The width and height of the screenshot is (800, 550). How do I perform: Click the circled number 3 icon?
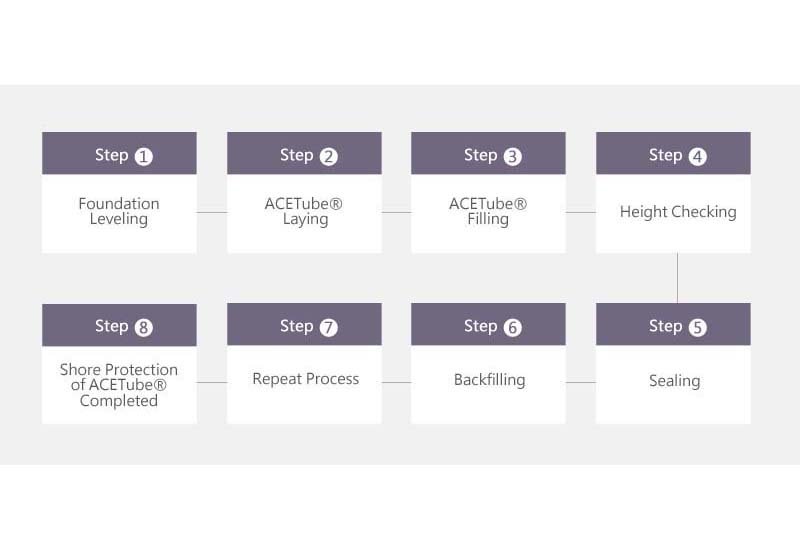click(513, 156)
